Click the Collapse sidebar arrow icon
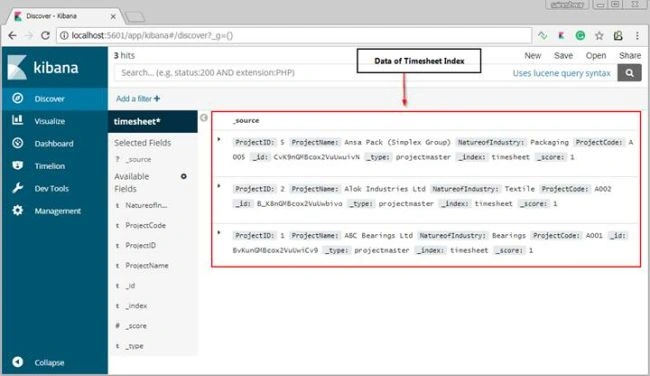Screen dimensions: 650x376 [17, 362]
